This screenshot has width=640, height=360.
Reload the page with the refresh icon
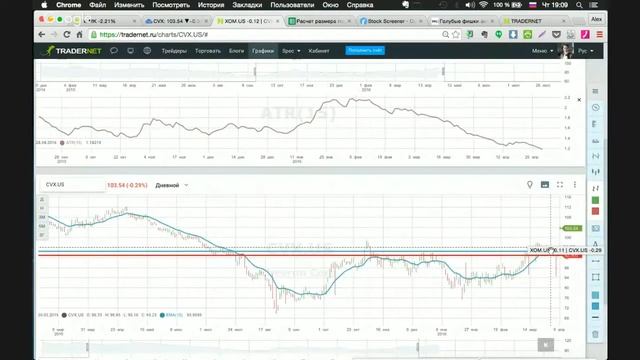coord(67,35)
